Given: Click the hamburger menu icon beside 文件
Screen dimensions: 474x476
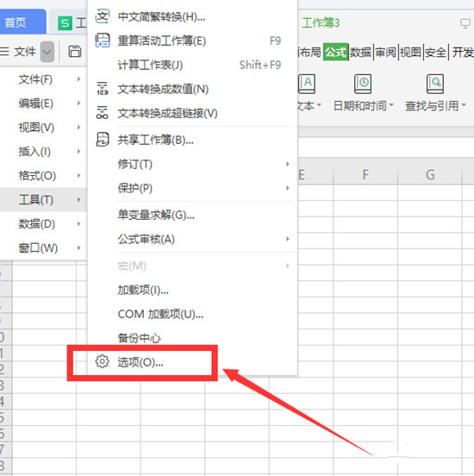Looking at the screenshot, I should coord(4,52).
